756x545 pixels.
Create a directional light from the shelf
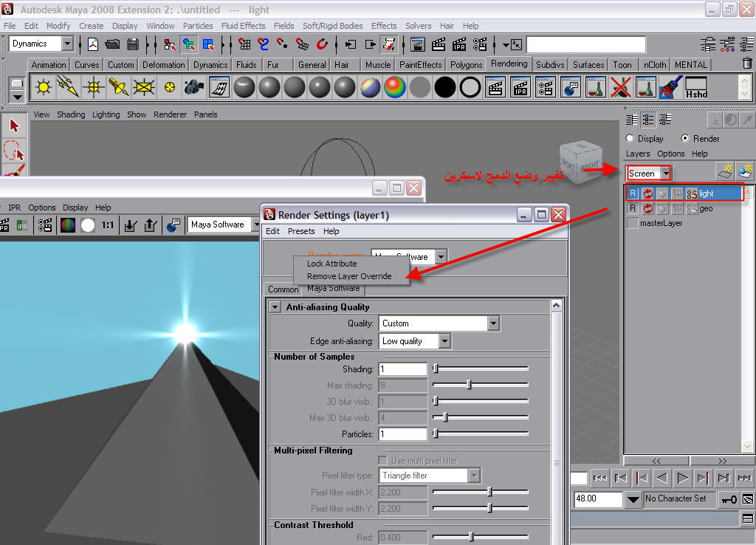point(68,87)
